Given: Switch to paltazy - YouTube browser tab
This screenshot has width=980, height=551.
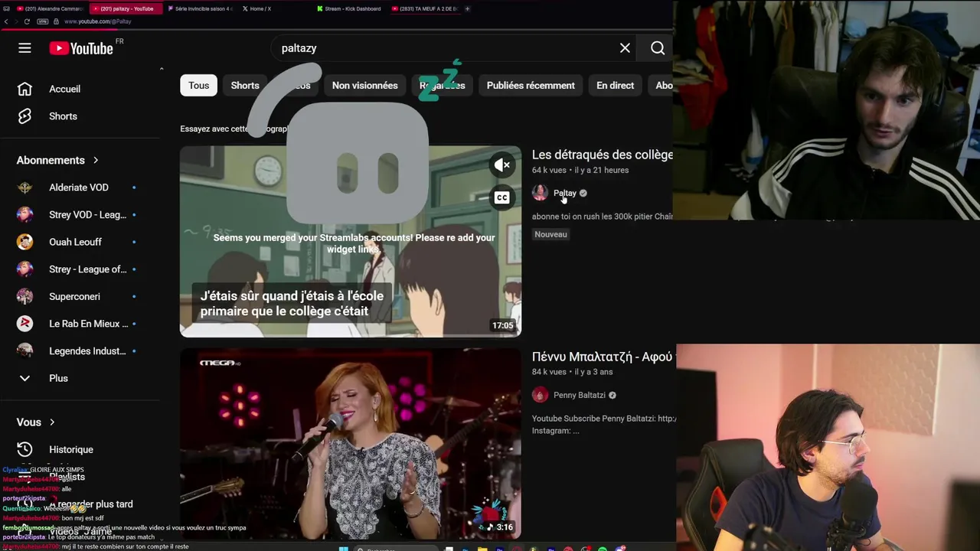Looking at the screenshot, I should point(126,8).
